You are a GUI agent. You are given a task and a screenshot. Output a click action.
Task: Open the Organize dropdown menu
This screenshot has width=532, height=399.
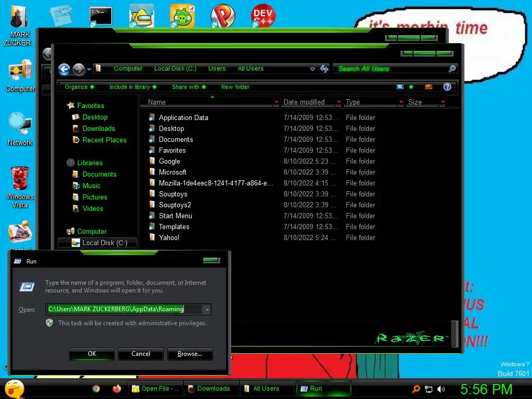[79, 87]
